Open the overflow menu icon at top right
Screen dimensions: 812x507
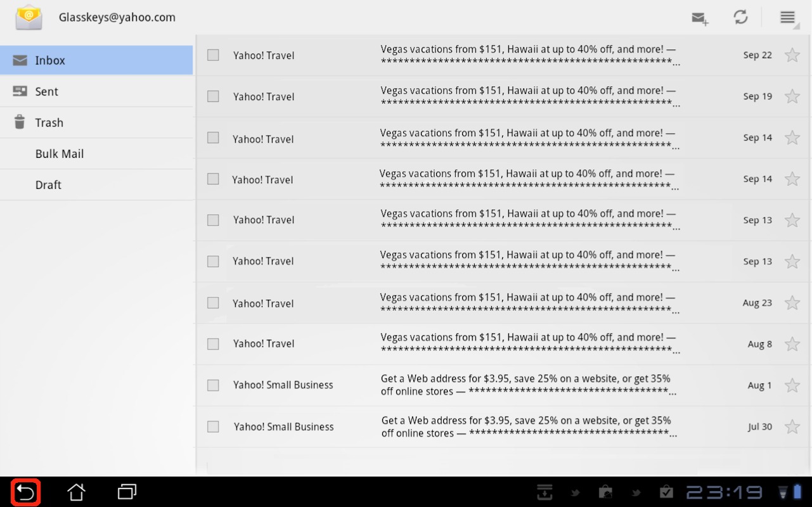click(787, 17)
